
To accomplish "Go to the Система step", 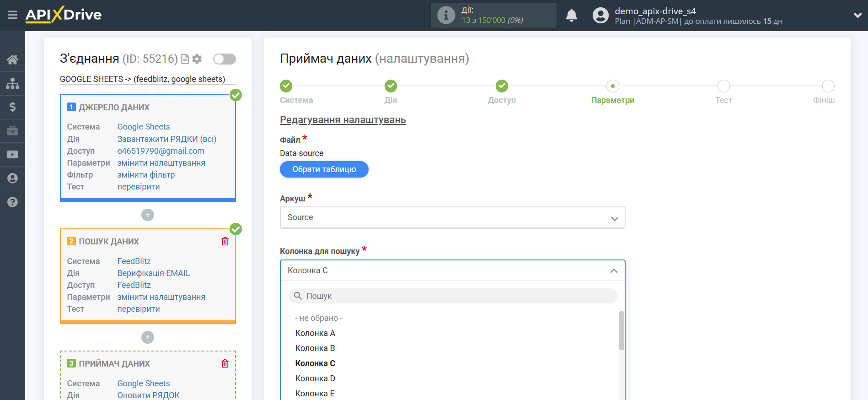I will [x=286, y=86].
